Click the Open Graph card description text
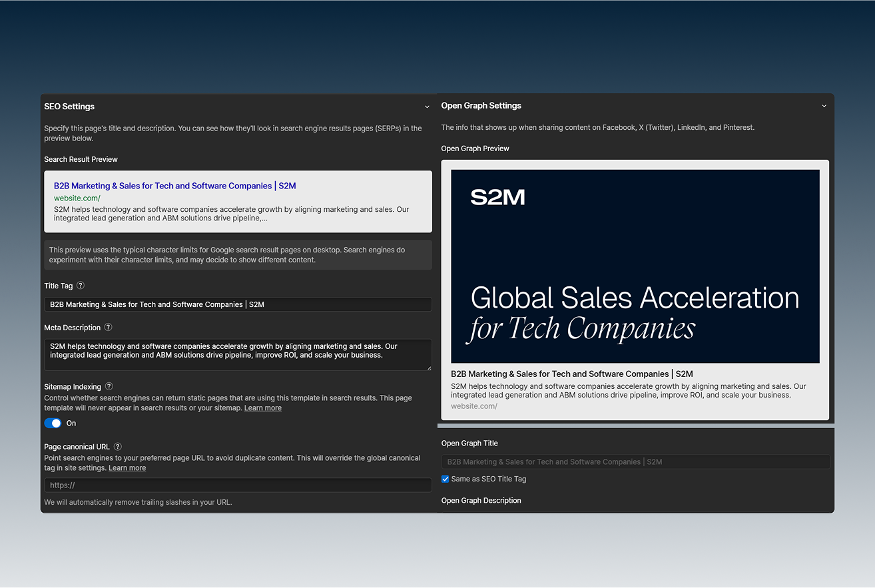This screenshot has height=588, width=875. 629,391
